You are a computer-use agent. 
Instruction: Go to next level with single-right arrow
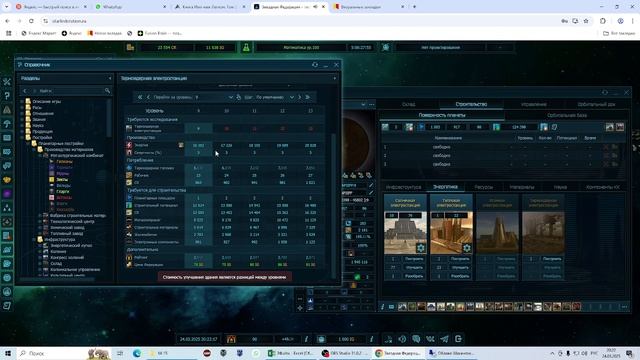pos(300,97)
